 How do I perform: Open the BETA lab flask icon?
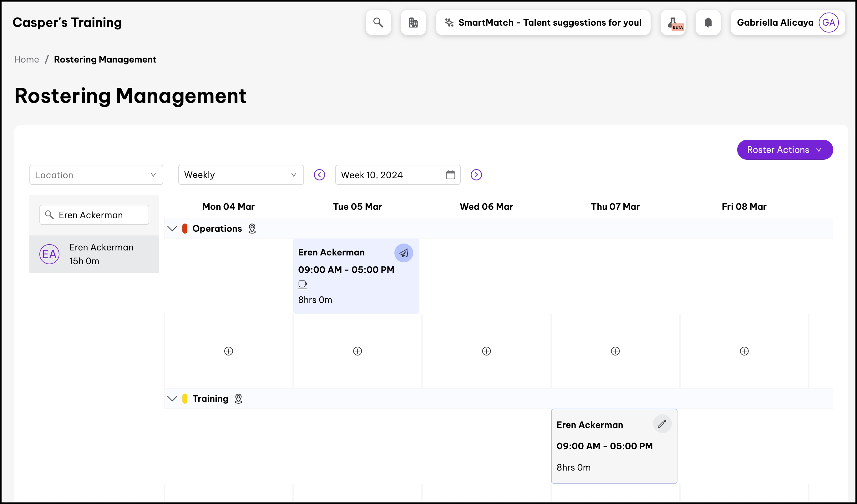coord(673,23)
